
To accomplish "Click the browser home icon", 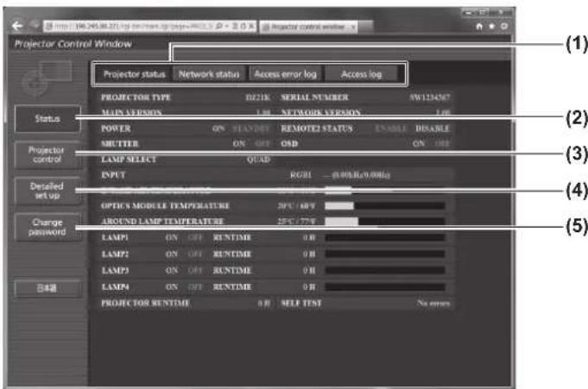I will point(479,27).
